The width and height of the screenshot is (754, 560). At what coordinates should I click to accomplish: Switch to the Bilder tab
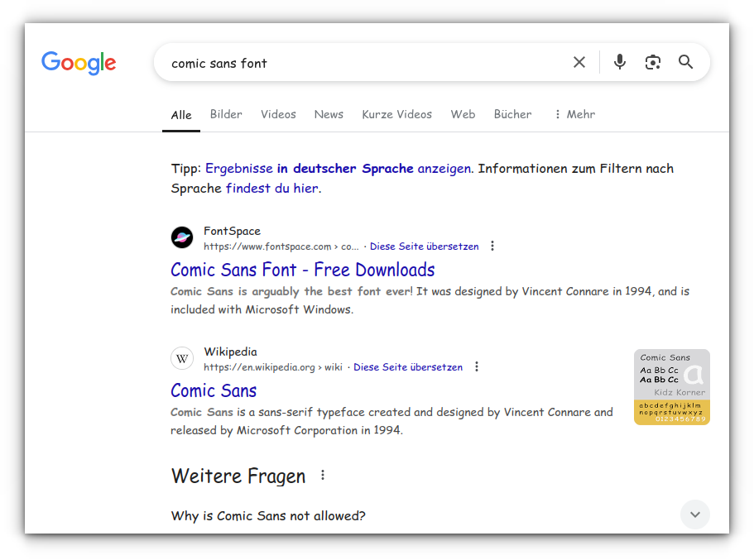pos(226,114)
